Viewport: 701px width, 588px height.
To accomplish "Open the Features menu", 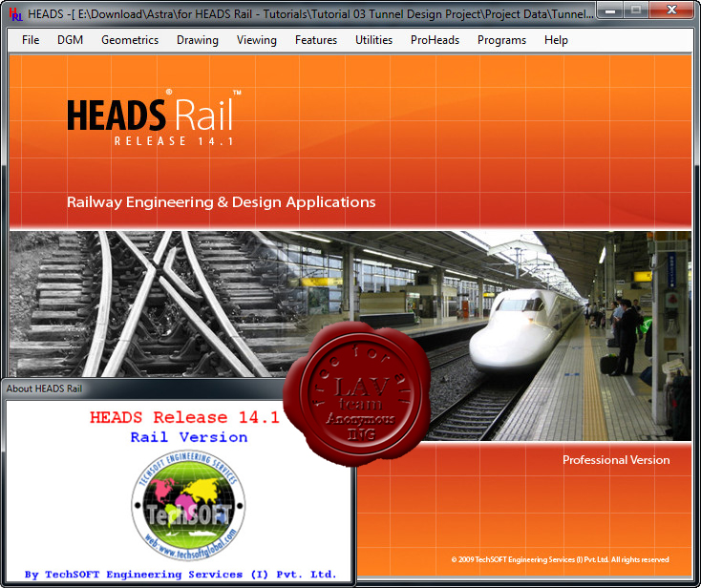I will [x=315, y=40].
